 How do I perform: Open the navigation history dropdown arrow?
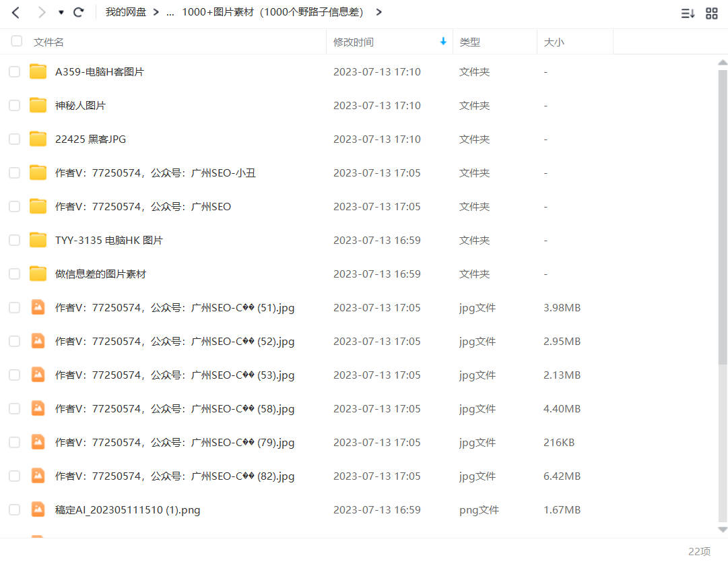[x=61, y=13]
